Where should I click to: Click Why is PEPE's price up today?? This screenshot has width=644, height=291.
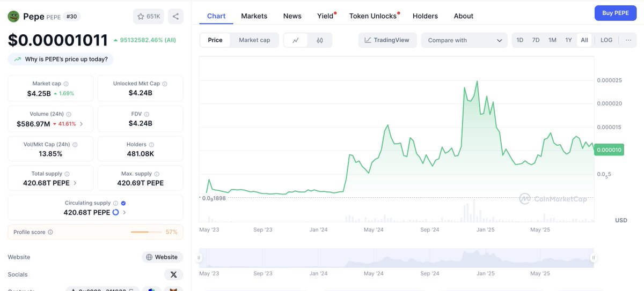[61, 59]
